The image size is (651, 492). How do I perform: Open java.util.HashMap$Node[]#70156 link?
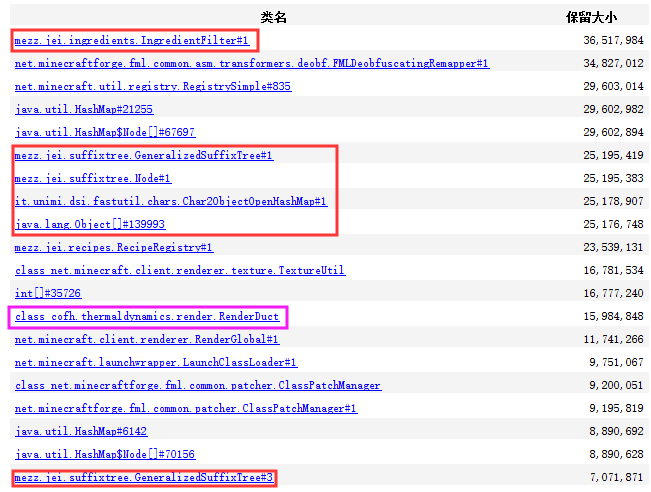pos(105,454)
